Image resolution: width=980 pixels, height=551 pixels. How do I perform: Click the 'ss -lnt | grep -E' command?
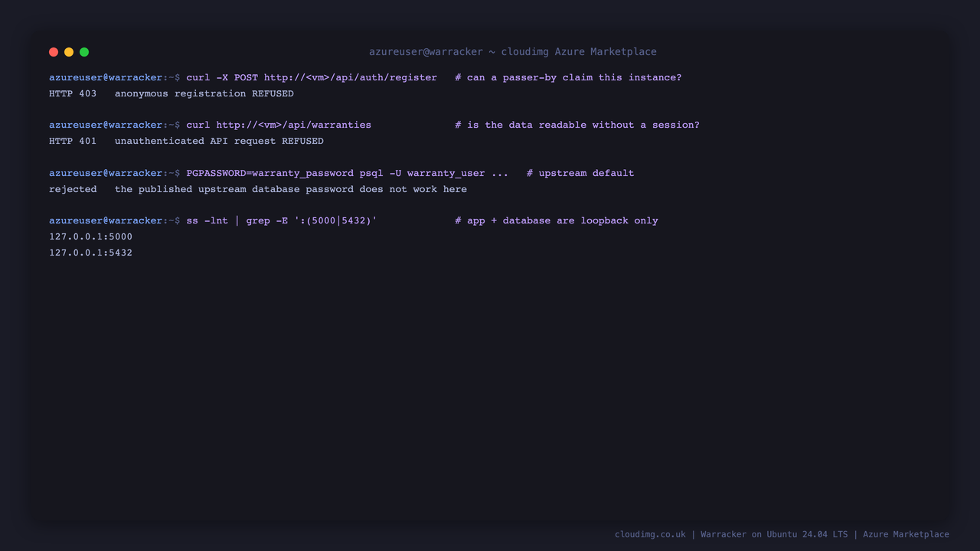pos(282,220)
